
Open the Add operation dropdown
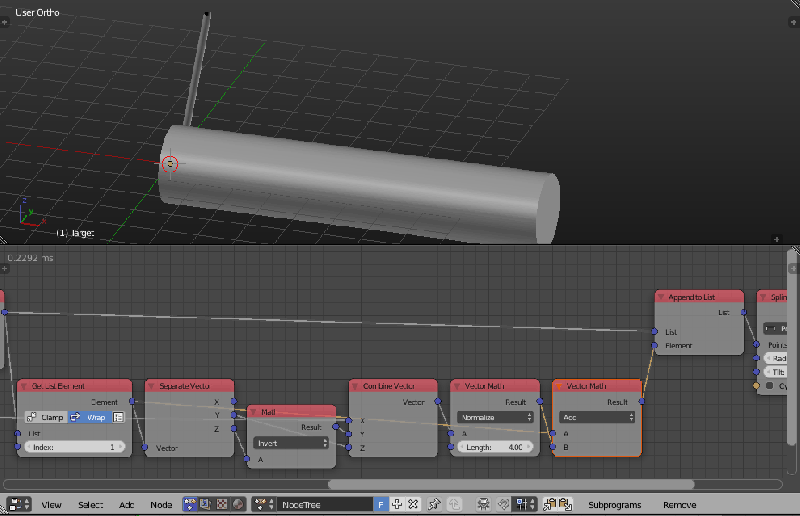[x=597, y=417]
